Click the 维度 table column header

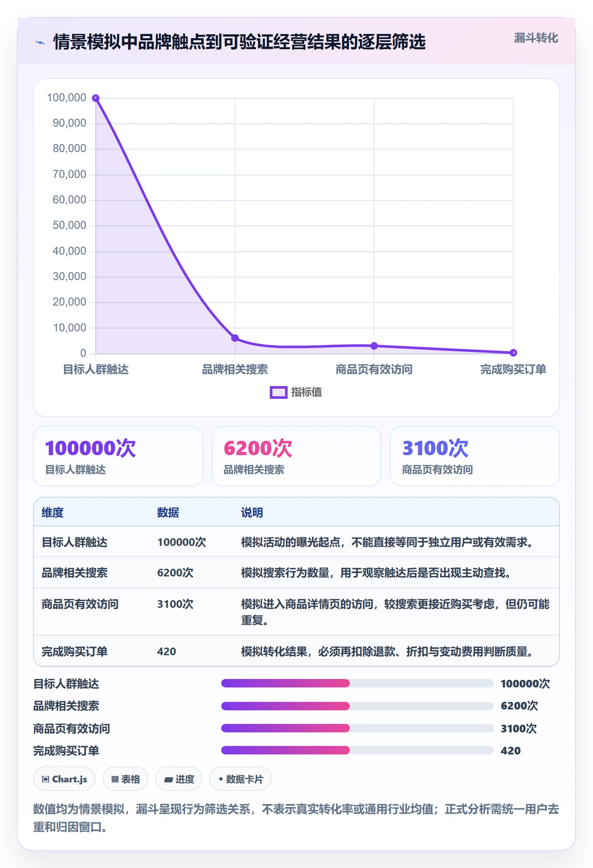(x=53, y=512)
